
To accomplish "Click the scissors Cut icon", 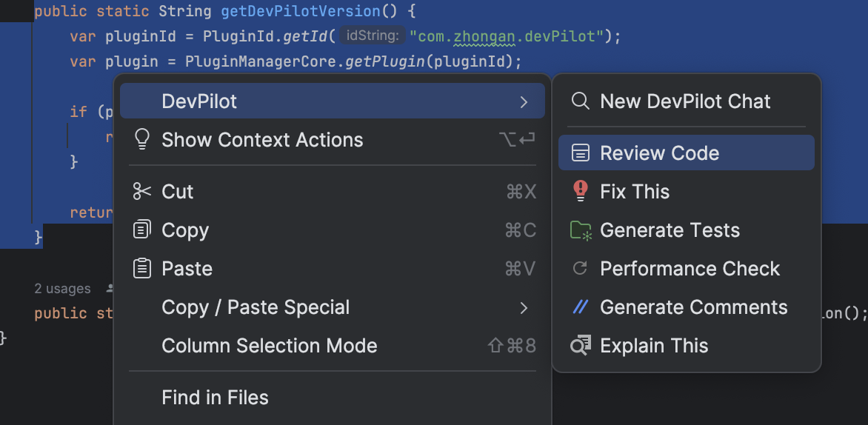I will point(141,192).
